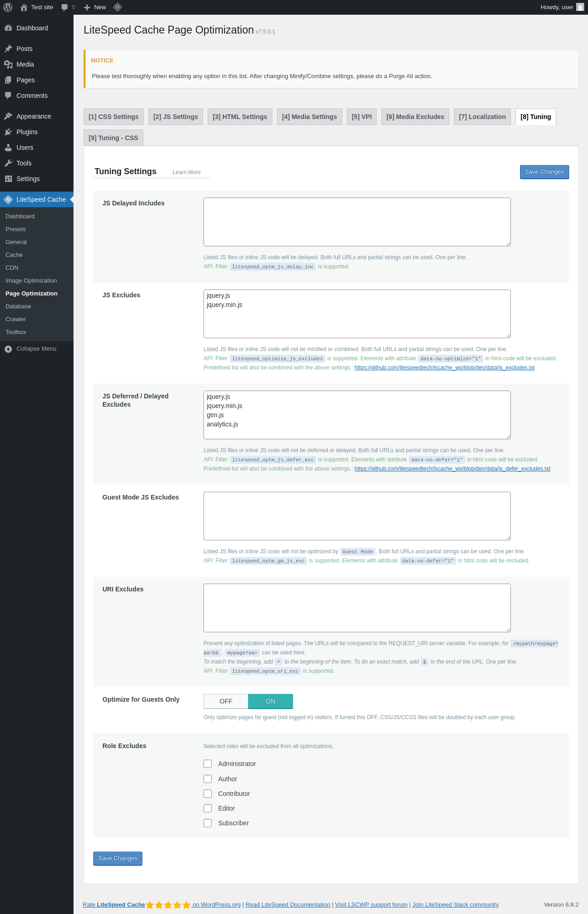
Task: Click the Media icon in sidebar
Action: click(x=8, y=64)
